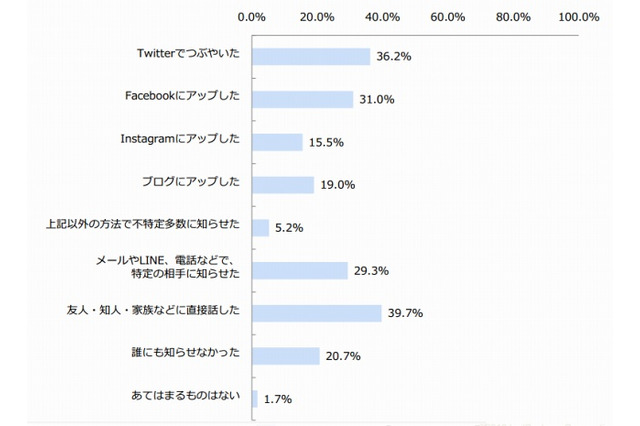Click the longest bar, 39.7%
640x426 pixels.
pos(317,313)
